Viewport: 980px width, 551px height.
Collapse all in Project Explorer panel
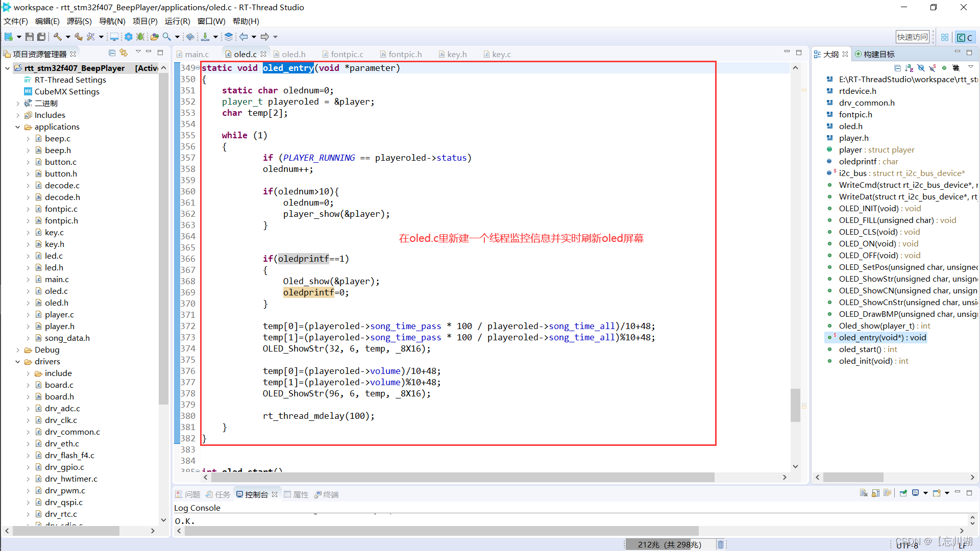(x=112, y=53)
